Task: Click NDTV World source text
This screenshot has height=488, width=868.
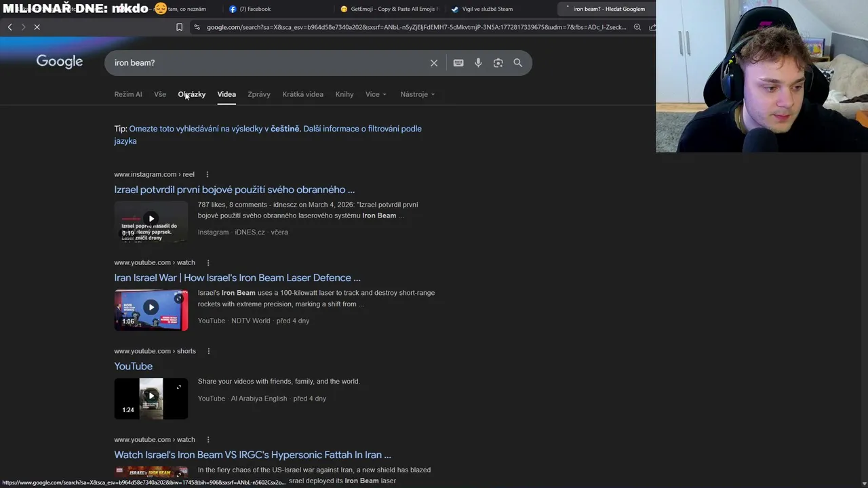Action: click(251, 321)
